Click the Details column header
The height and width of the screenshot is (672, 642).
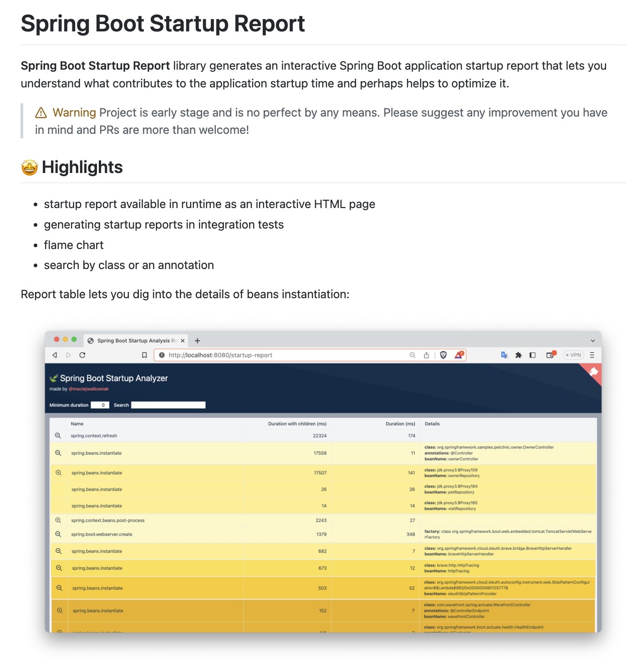click(432, 424)
